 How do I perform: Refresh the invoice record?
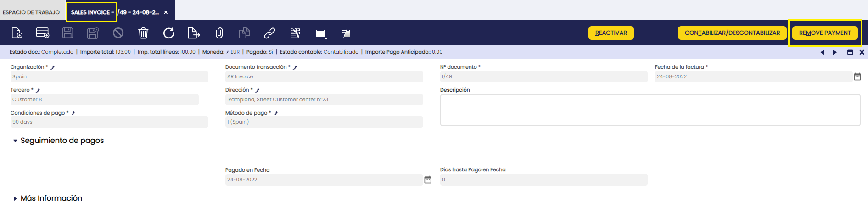click(168, 33)
